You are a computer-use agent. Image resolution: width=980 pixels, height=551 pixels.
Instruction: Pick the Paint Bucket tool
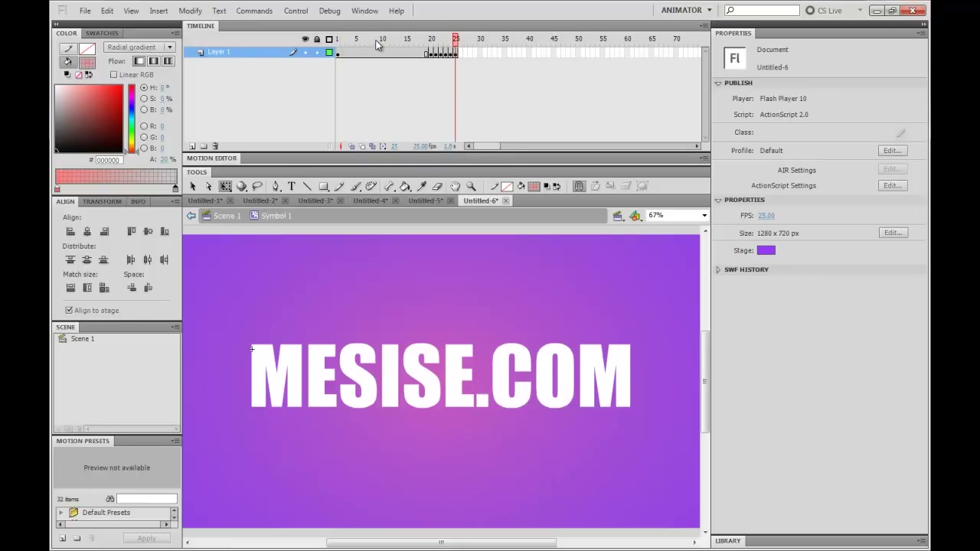(405, 186)
